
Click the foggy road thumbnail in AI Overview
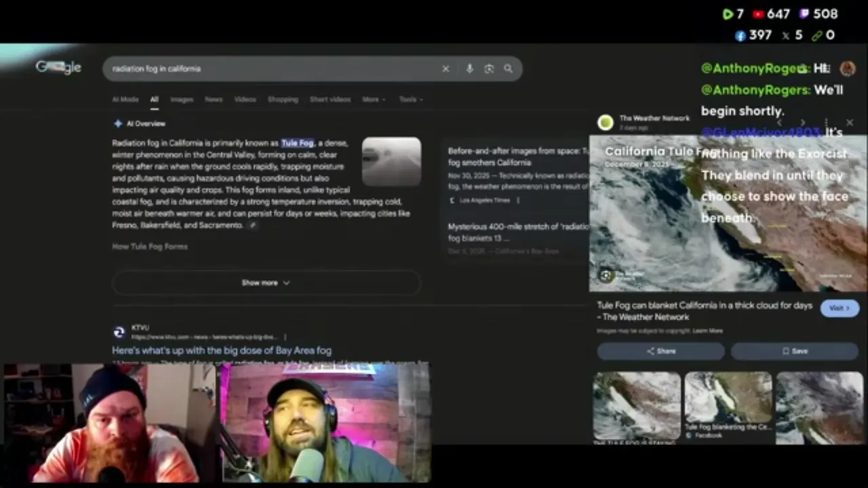pos(391,161)
